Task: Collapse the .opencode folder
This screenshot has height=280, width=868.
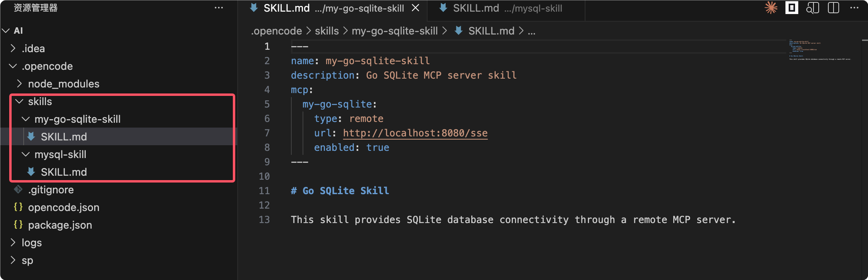Action: point(13,66)
